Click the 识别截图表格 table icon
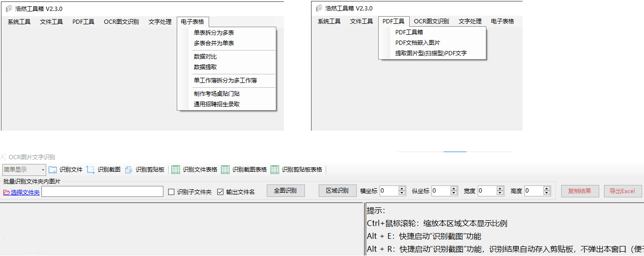 [x=225, y=170]
